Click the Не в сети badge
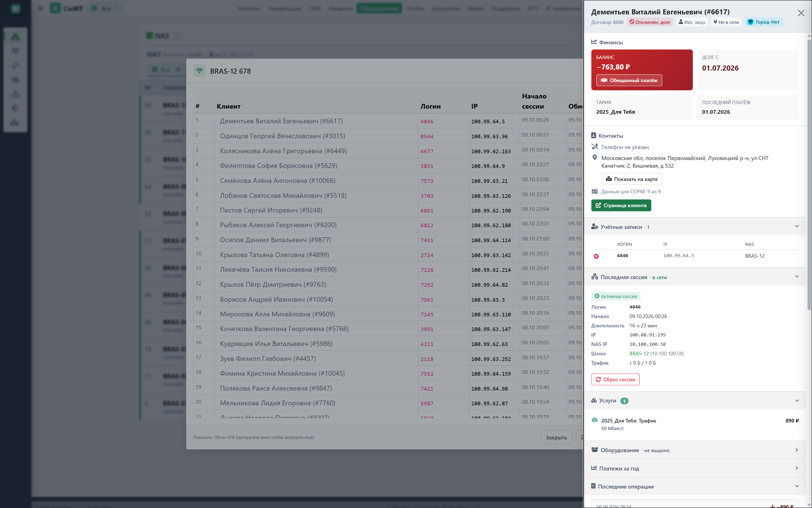 click(726, 22)
